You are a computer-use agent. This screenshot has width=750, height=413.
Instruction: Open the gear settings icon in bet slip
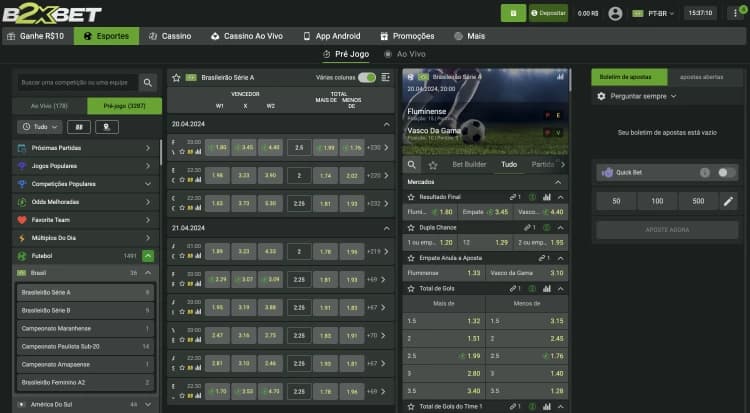[x=601, y=96]
